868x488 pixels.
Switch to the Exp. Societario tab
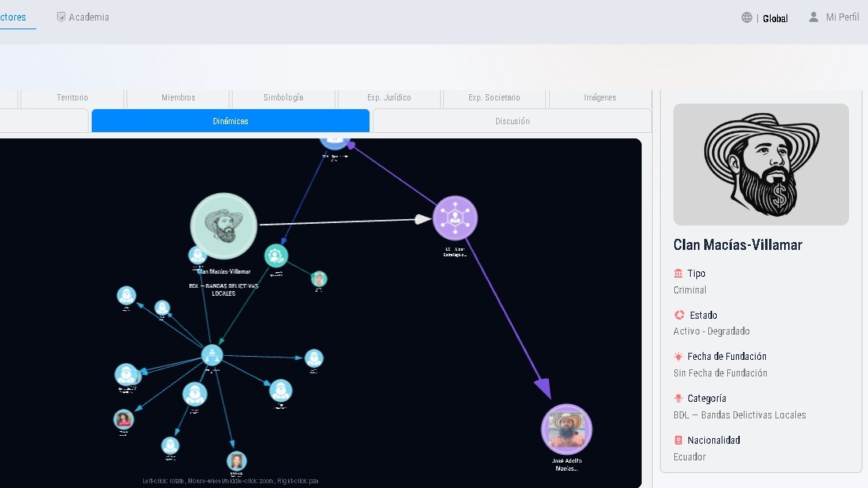click(x=495, y=97)
